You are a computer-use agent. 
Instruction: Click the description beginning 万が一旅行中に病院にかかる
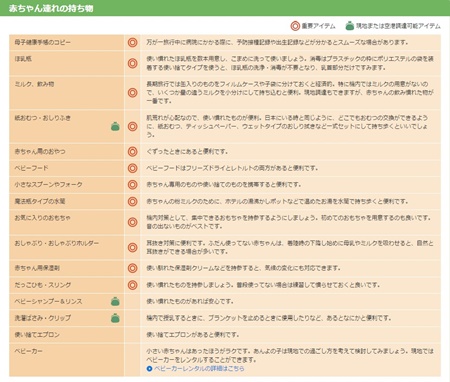[277, 42]
